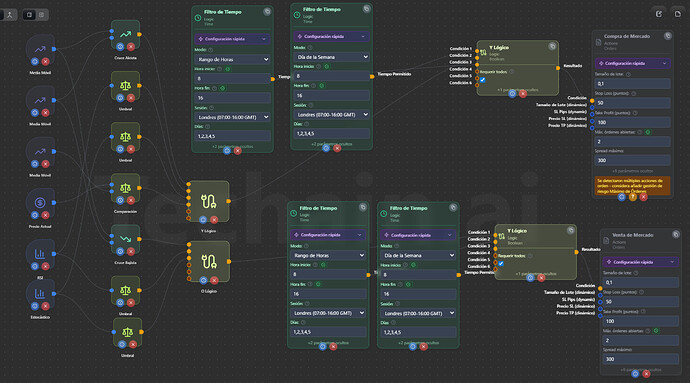Click orange warning icon under Compra de Mercado
The image size is (690, 383).
[x=632, y=197]
